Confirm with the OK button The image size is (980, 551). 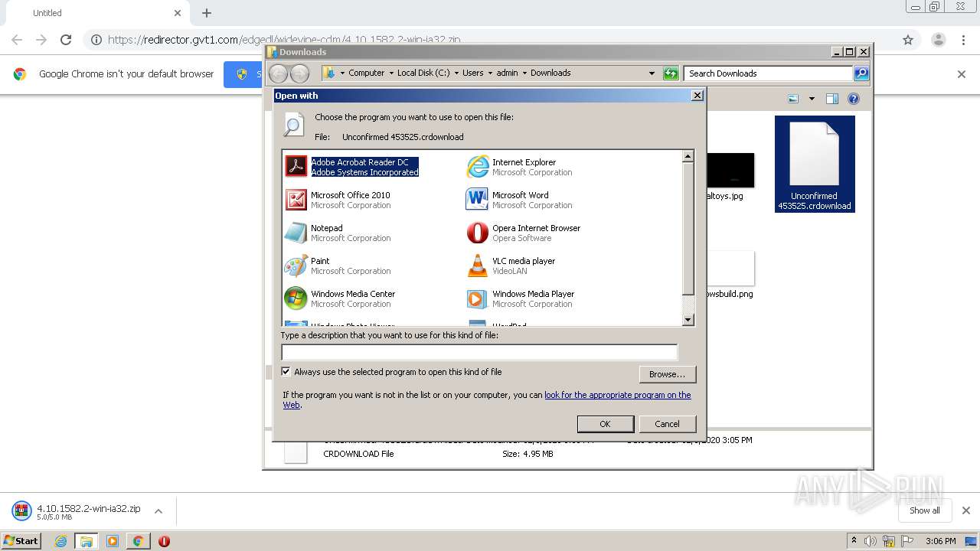click(605, 424)
